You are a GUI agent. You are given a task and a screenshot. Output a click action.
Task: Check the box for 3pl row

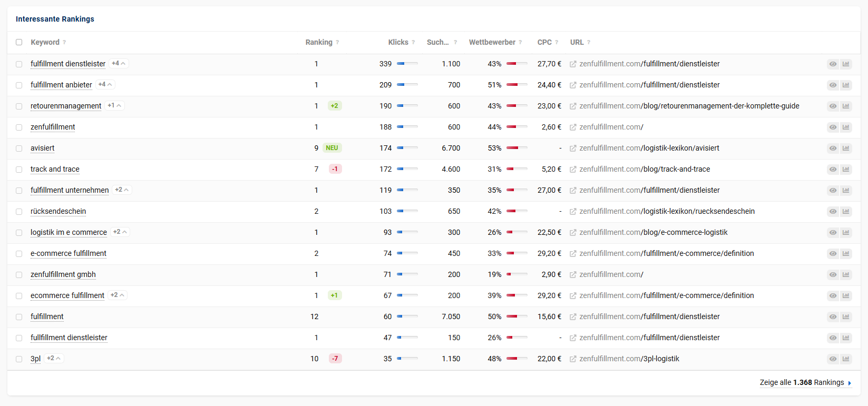click(x=19, y=359)
